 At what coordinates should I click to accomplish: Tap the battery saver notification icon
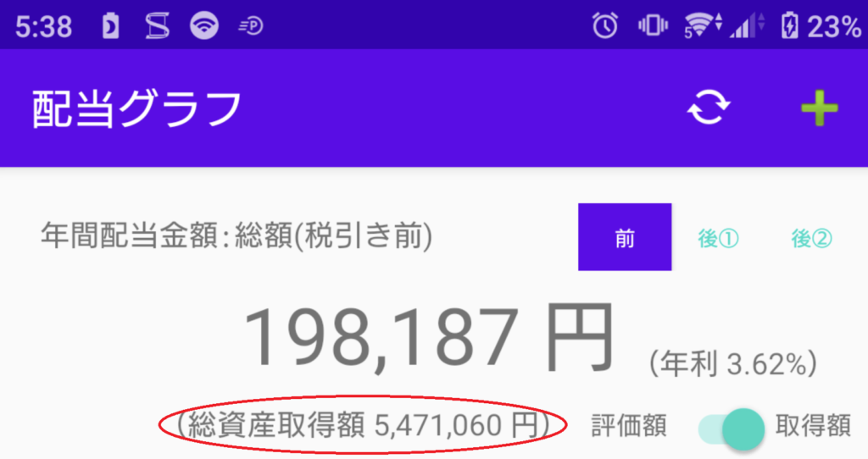(111, 26)
